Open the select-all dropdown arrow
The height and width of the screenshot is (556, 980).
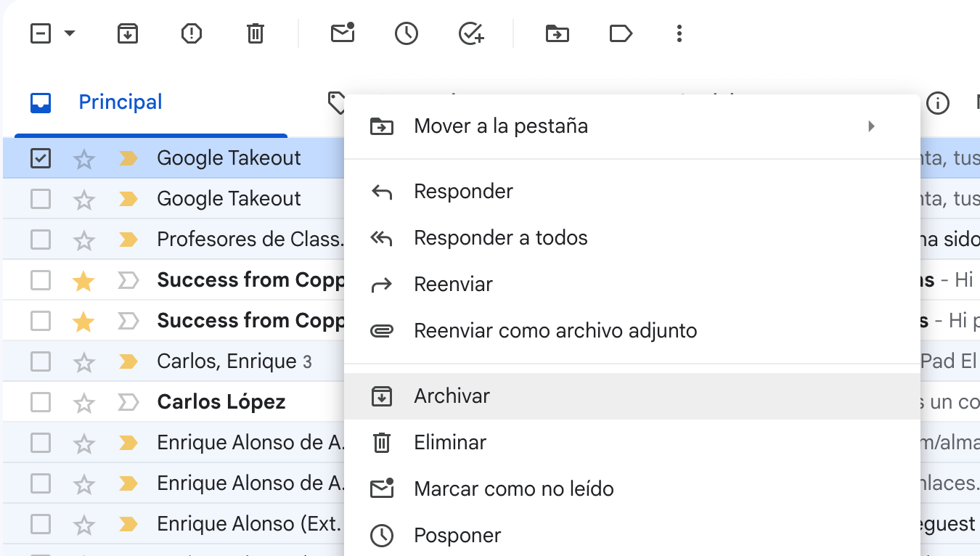[x=70, y=33]
